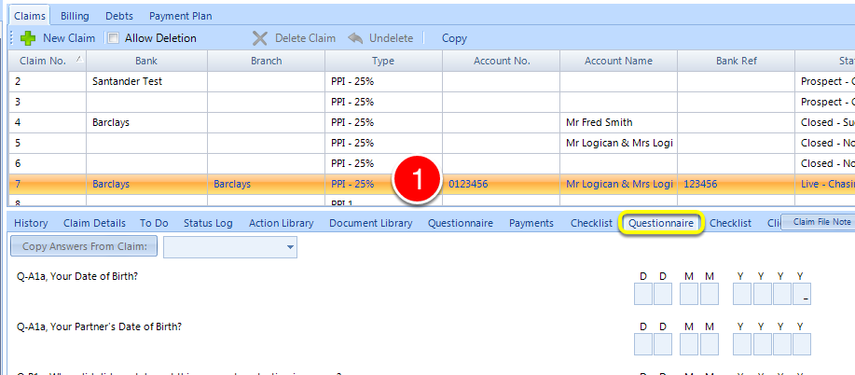This screenshot has height=375, width=855.
Task: Open the Billing tab
Action: [75, 16]
